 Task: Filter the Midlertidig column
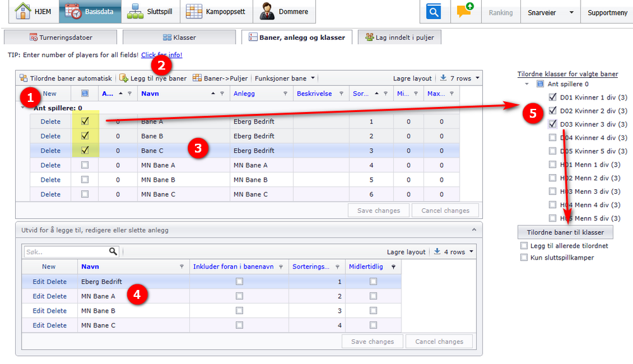tap(393, 267)
